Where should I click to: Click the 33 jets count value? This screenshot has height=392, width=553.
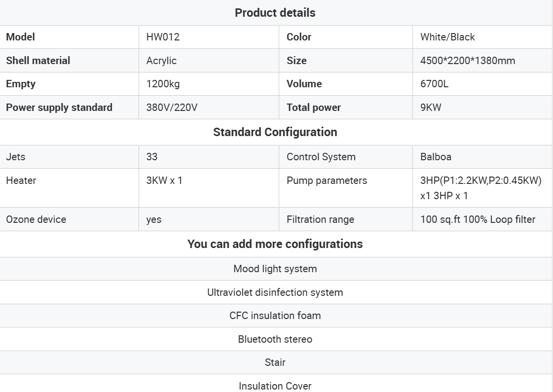tap(152, 157)
